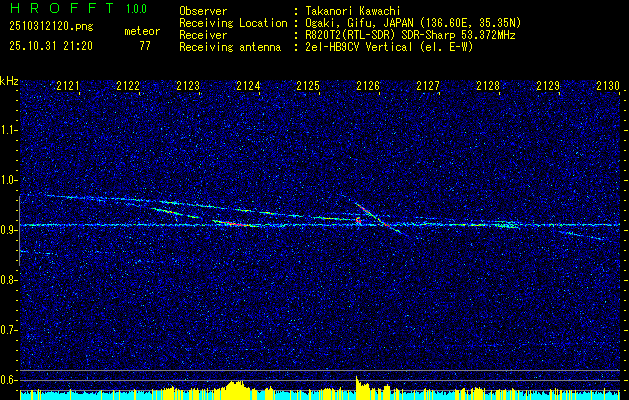The width and height of the screenshot is (629, 400).
Task: Click the 'Receiving Location' label
Action: (233, 23)
